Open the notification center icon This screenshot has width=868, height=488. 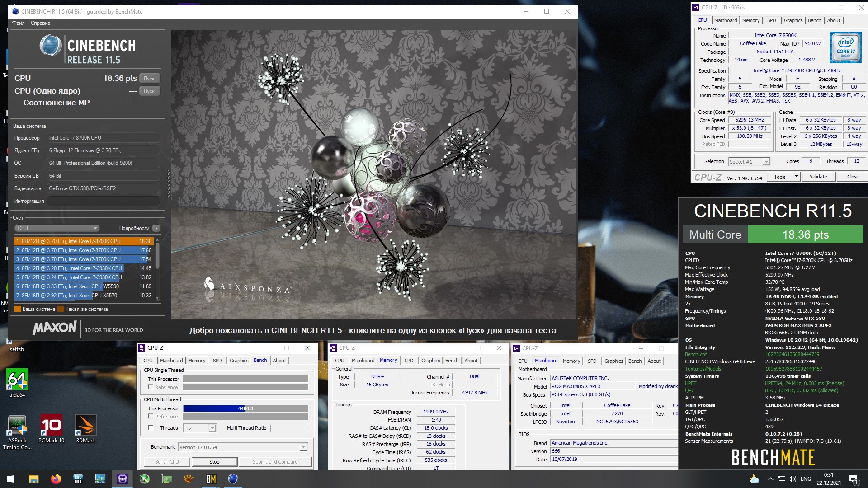[x=854, y=479]
